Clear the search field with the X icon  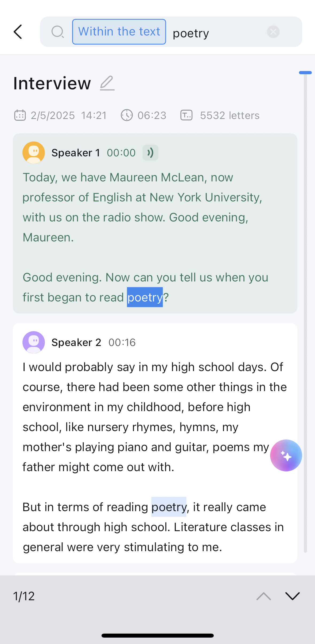(x=273, y=32)
